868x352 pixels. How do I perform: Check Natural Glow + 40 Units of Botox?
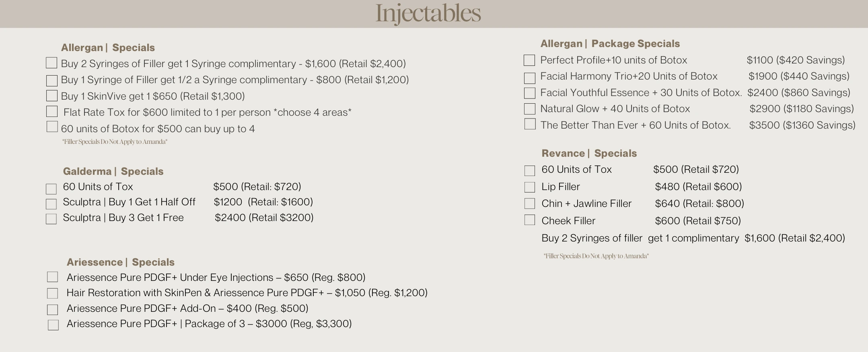pos(530,109)
